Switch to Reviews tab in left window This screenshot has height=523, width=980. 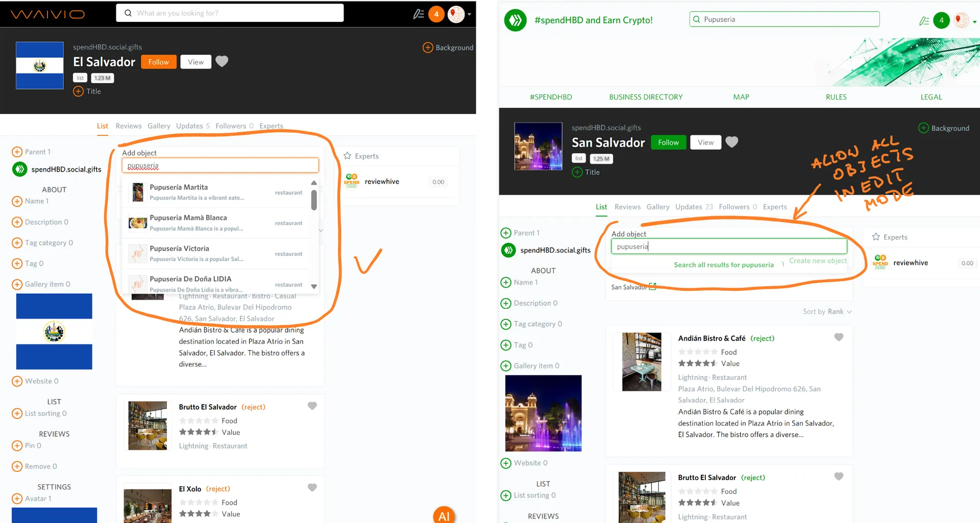(x=129, y=126)
